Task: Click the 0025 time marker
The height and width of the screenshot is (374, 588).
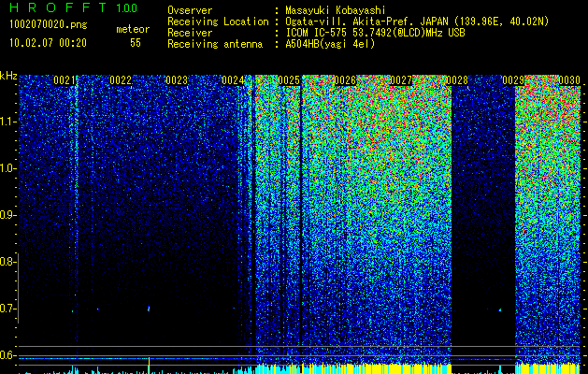Action: 289,80
